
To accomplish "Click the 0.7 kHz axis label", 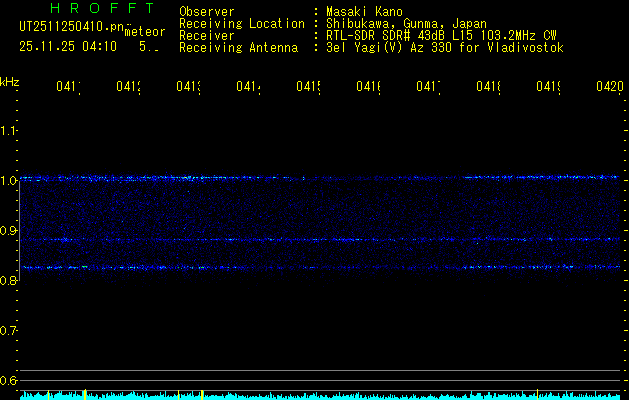I will (9, 330).
